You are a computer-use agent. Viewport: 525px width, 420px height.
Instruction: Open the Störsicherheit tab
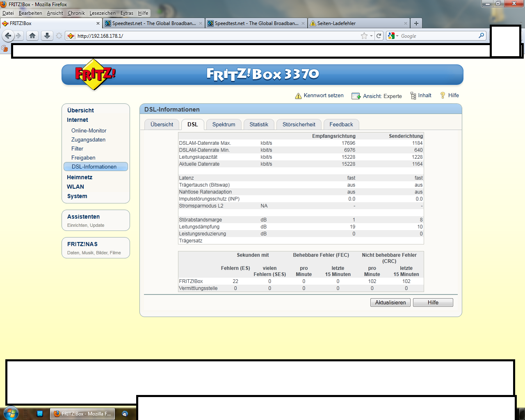tap(299, 124)
